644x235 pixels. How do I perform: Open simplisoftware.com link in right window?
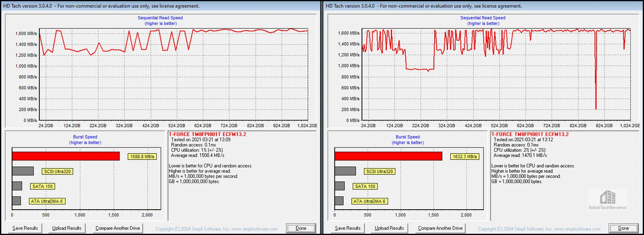click(x=577, y=229)
